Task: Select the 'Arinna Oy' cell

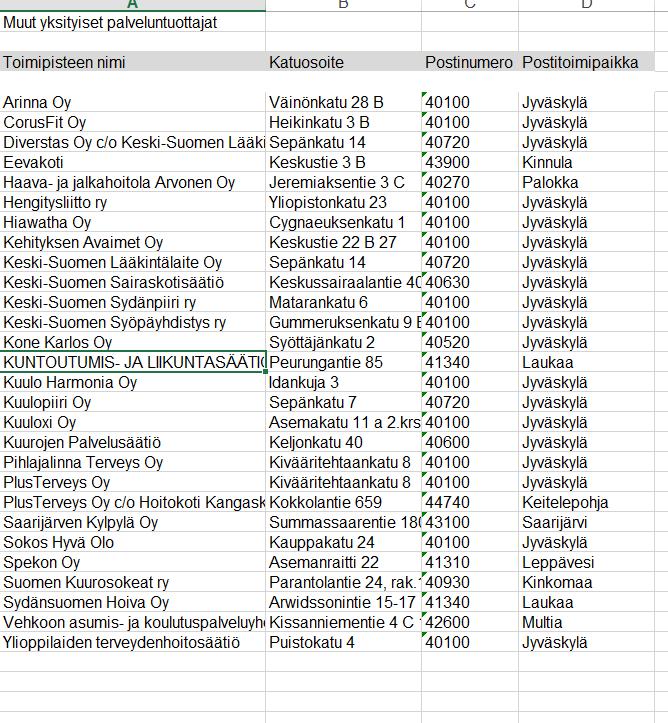Action: click(133, 102)
